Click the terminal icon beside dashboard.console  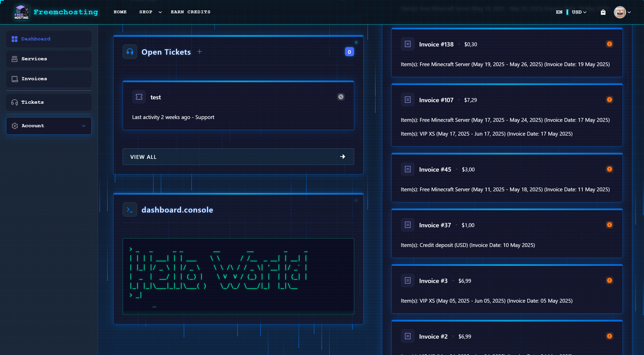point(130,210)
